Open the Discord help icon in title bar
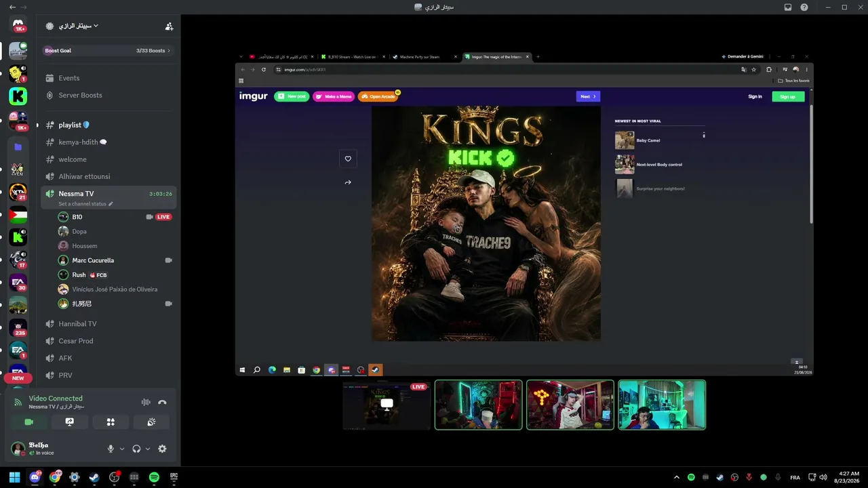The image size is (868, 488). (804, 7)
